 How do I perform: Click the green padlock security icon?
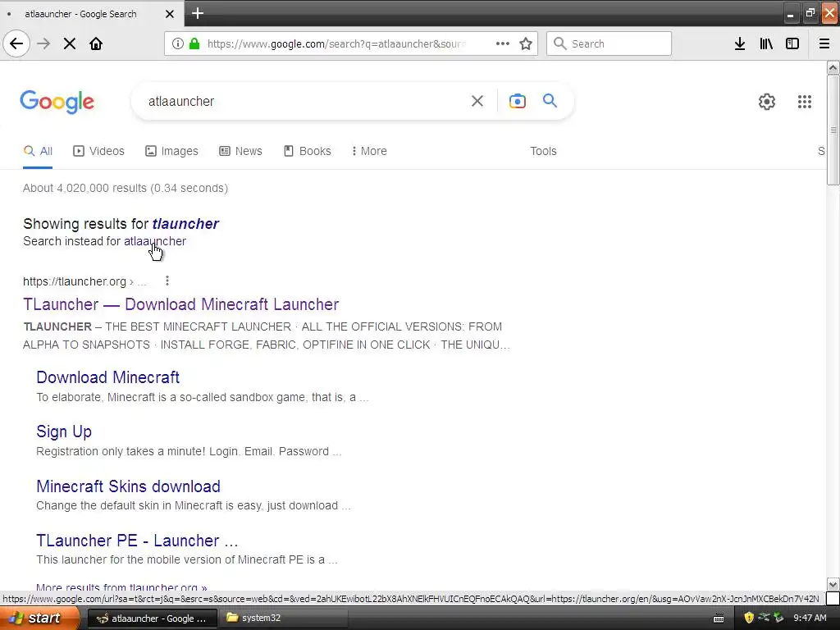195,43
